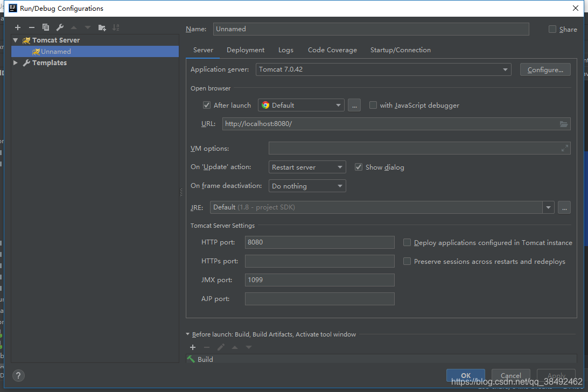Click the JRE ellipsis browse button

[x=564, y=207]
